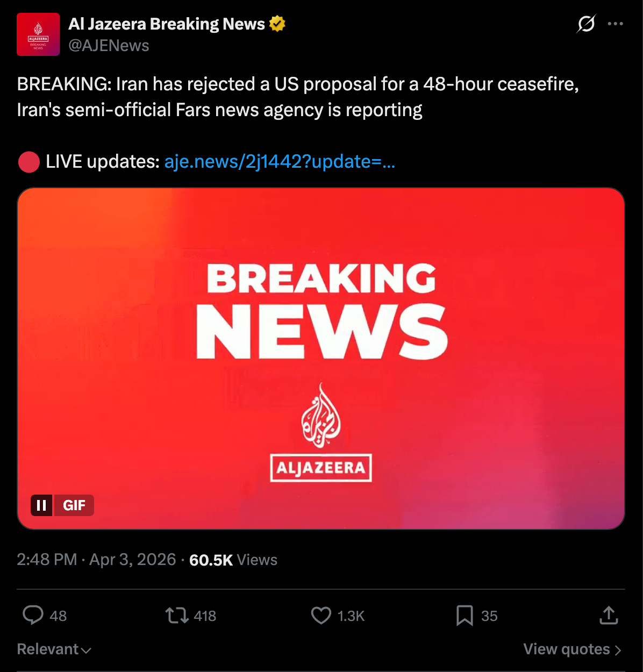Click the reply speech bubble icon
643x672 pixels.
point(33,615)
